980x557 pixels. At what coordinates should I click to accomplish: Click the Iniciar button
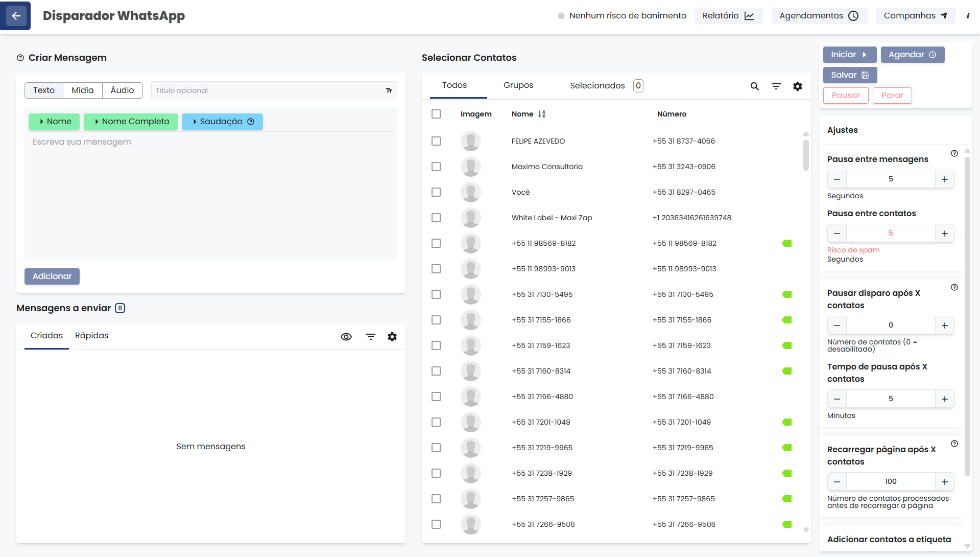click(850, 55)
